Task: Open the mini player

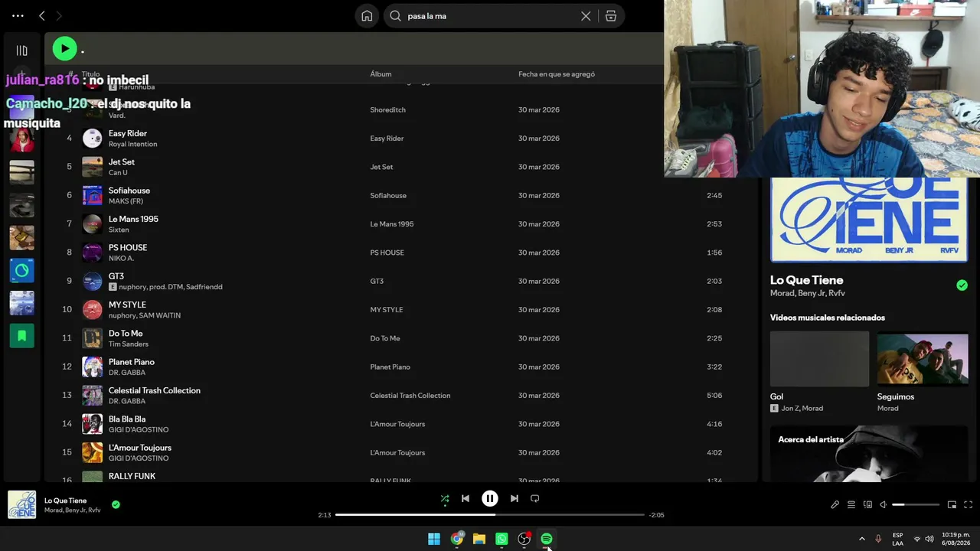Action: 952,505
